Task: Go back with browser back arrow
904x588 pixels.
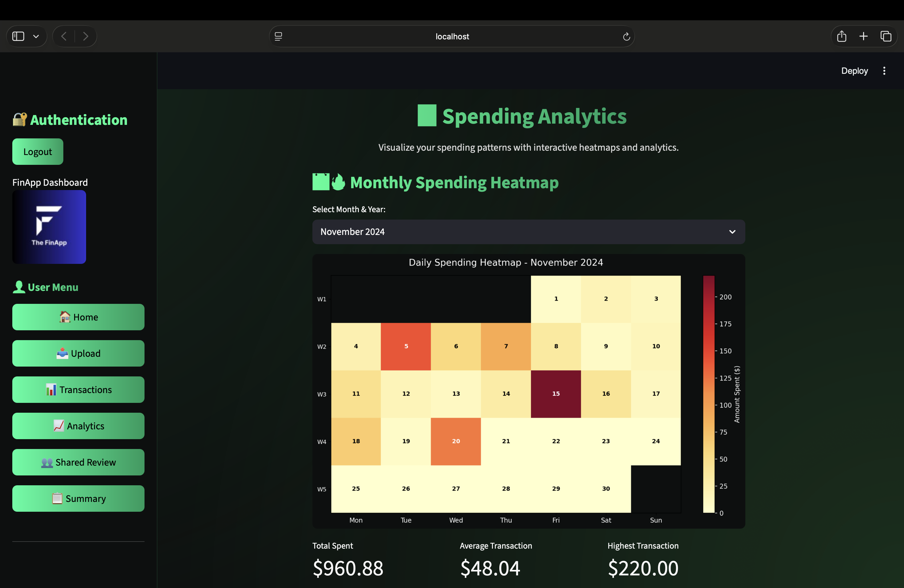Action: click(64, 37)
